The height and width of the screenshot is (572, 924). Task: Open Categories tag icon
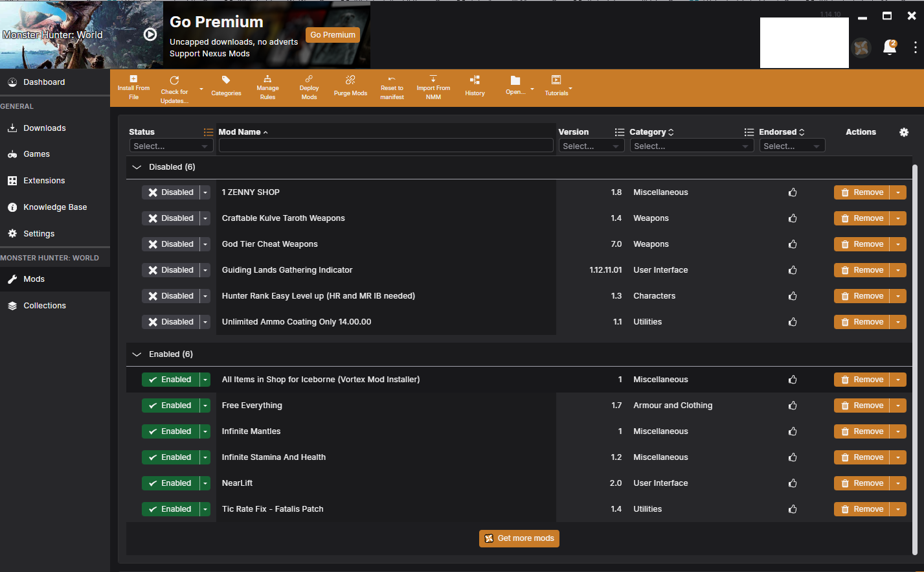226,80
